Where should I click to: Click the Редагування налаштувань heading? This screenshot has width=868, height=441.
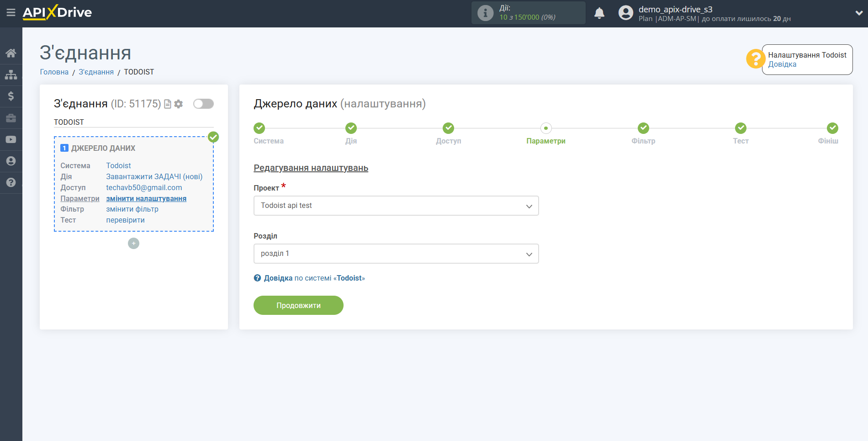point(311,168)
